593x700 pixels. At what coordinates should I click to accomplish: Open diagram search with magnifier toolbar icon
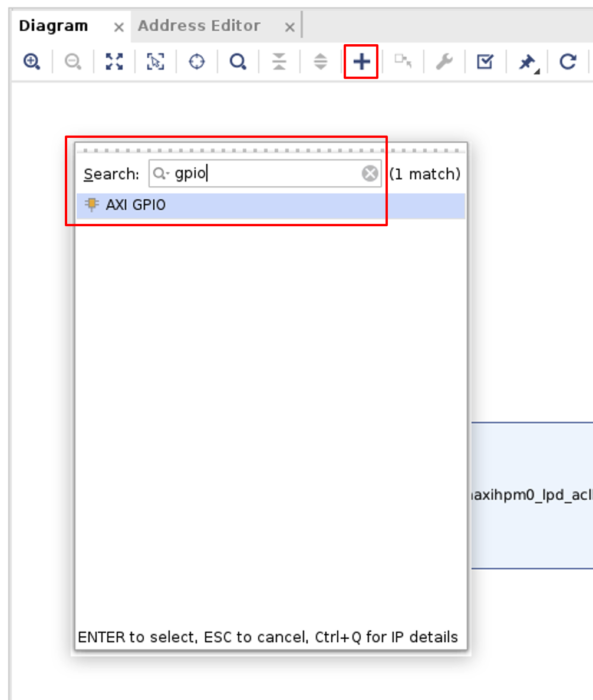[x=238, y=61]
